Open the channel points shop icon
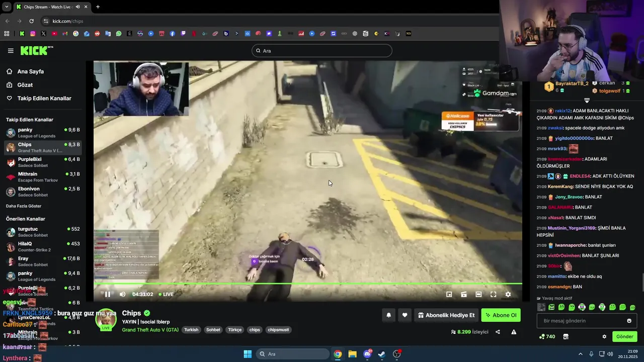Viewport: 644px width, 362px height. 566,336
